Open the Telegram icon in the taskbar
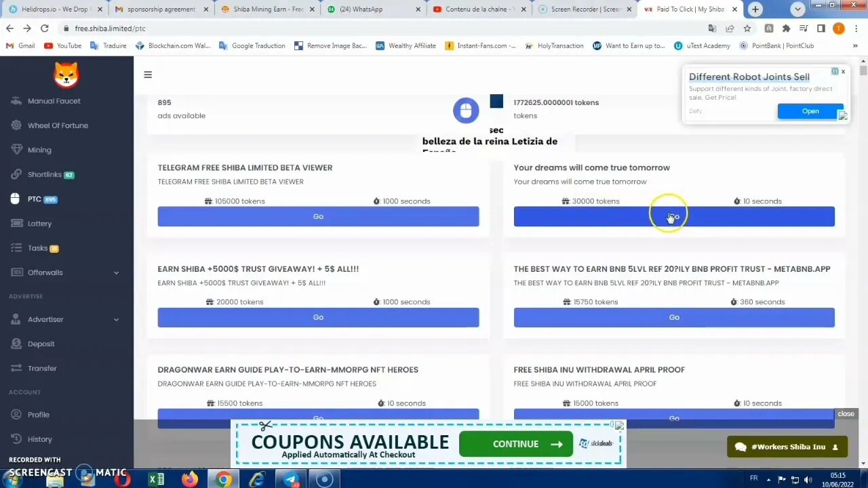This screenshot has height=488, width=868. 291,480
